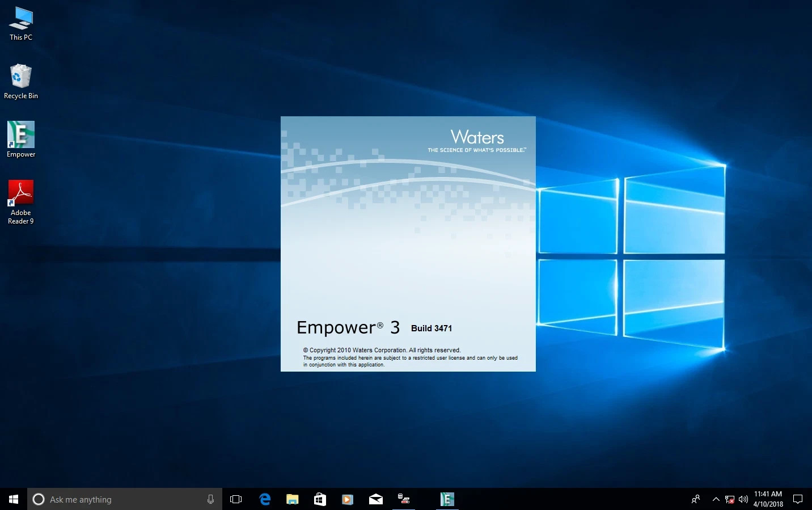This screenshot has width=812, height=510.
Task: Open the Mail app from taskbar
Action: [375, 499]
